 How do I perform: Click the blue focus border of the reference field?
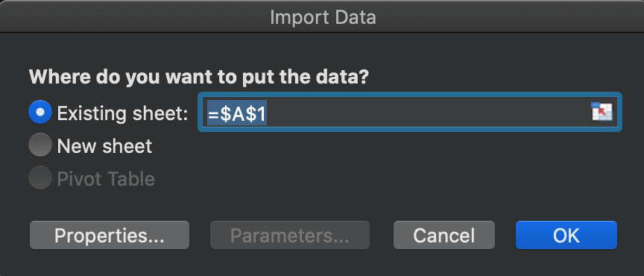(x=409, y=95)
